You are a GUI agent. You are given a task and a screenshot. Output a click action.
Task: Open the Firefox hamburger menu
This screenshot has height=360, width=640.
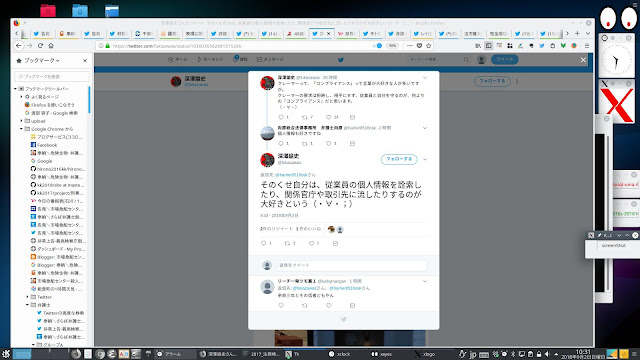[x=587, y=46]
